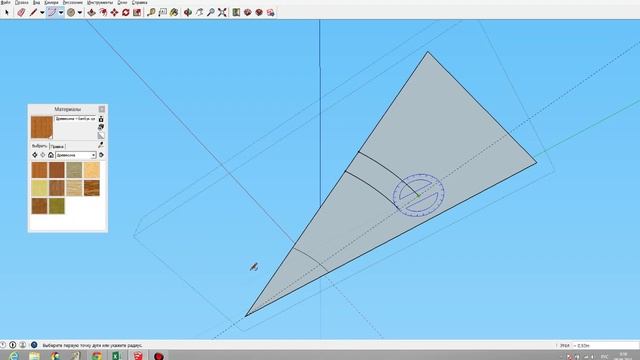This screenshot has height=360, width=640.
Task: Open the material library dropdown list
Action: 76,155
